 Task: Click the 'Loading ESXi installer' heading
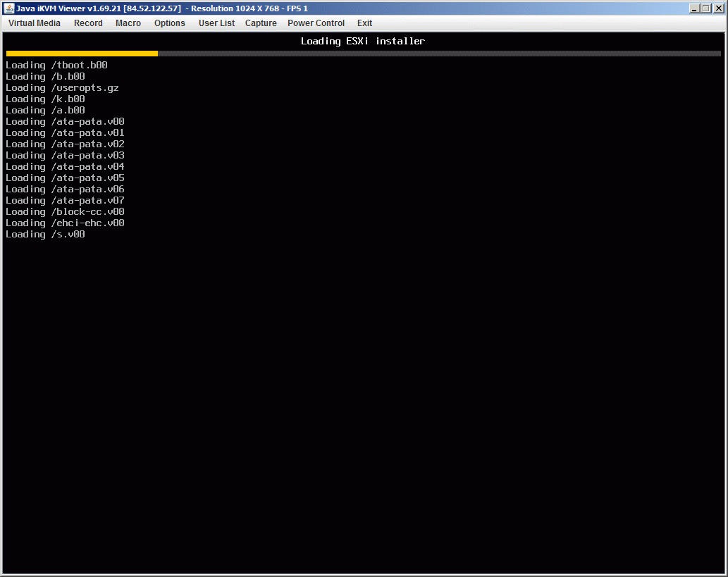[x=363, y=42]
